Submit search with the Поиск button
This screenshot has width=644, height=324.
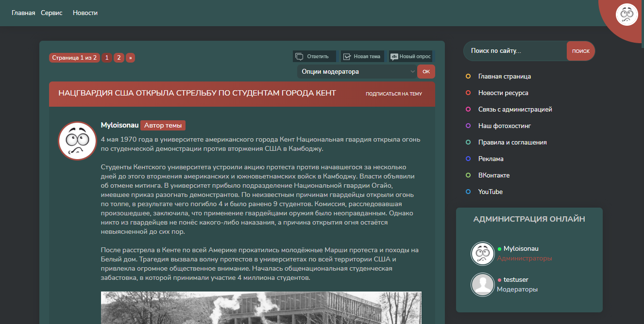[581, 51]
